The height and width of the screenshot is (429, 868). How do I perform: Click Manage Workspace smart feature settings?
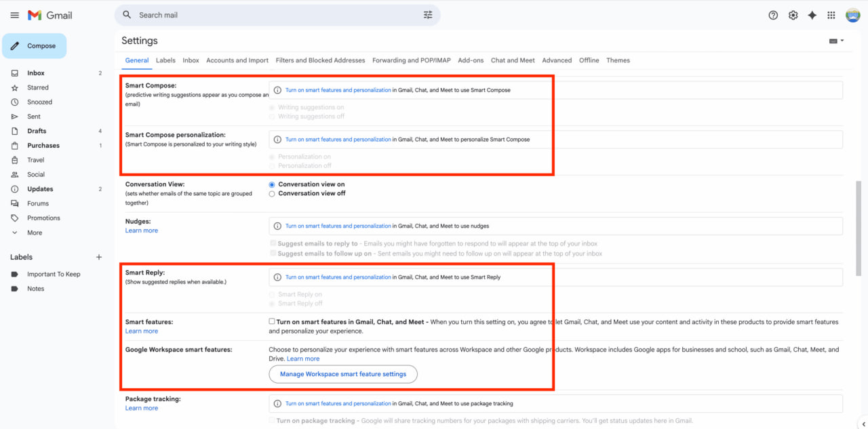click(x=343, y=374)
